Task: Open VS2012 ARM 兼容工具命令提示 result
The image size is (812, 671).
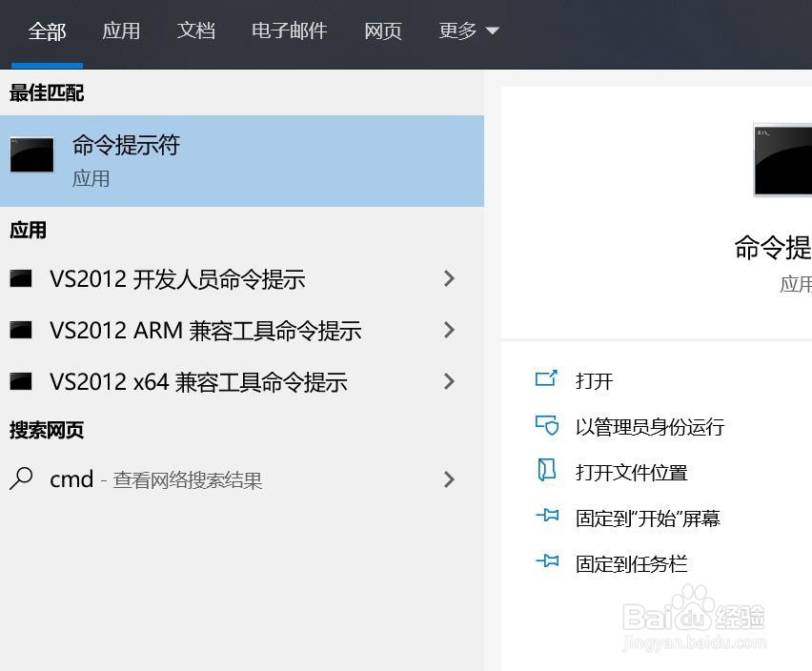Action: pyautogui.click(x=242, y=331)
